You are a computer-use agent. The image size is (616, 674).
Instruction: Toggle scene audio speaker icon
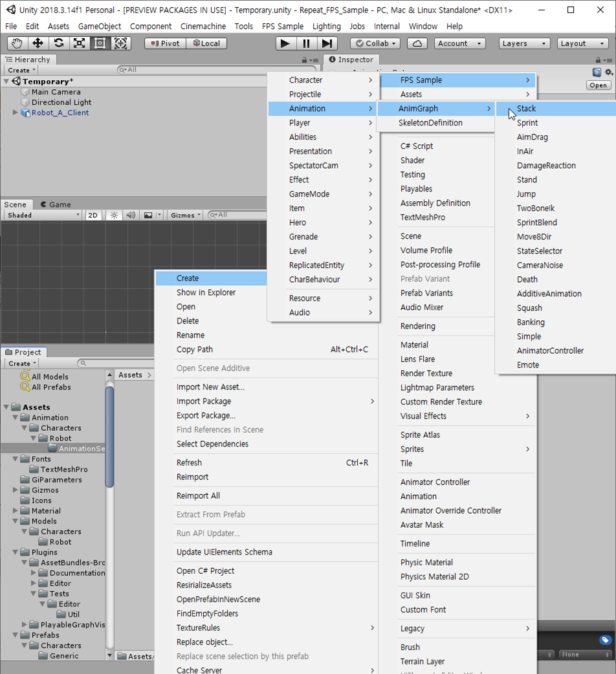coord(131,215)
